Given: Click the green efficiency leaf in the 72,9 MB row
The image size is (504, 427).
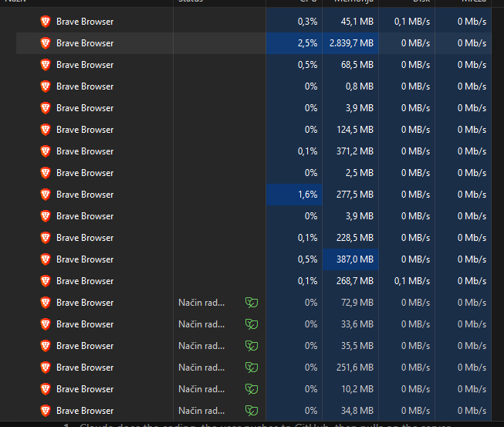Looking at the screenshot, I should (x=252, y=303).
